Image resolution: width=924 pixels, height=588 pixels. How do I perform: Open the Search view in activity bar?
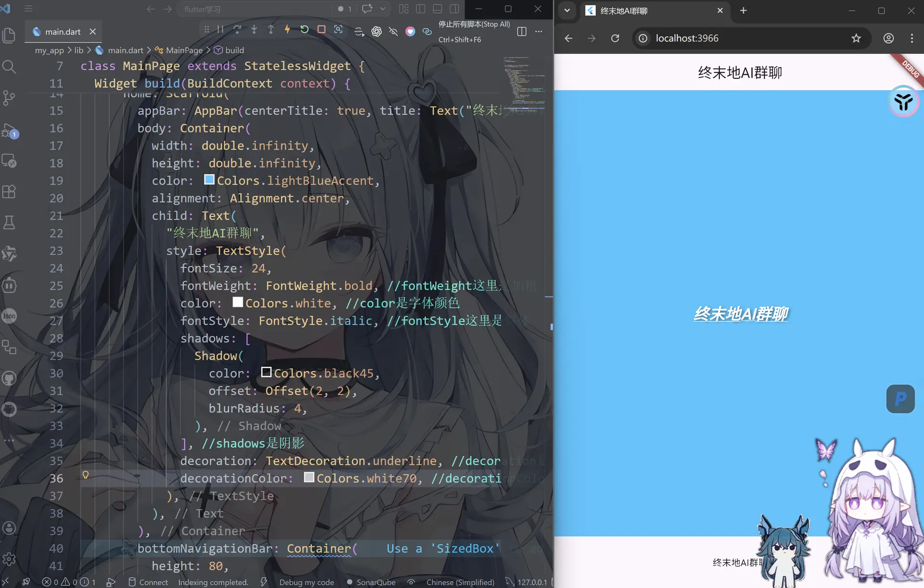click(9, 66)
